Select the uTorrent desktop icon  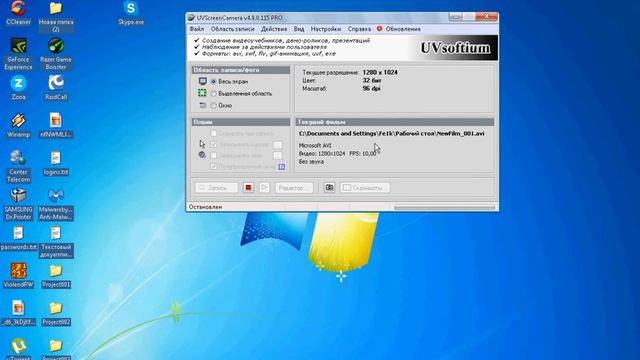tap(18, 349)
